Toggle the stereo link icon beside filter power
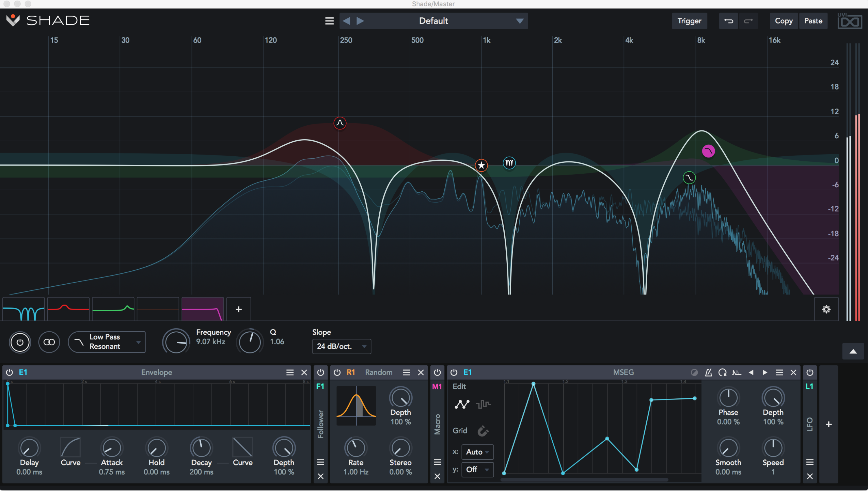 (x=49, y=342)
